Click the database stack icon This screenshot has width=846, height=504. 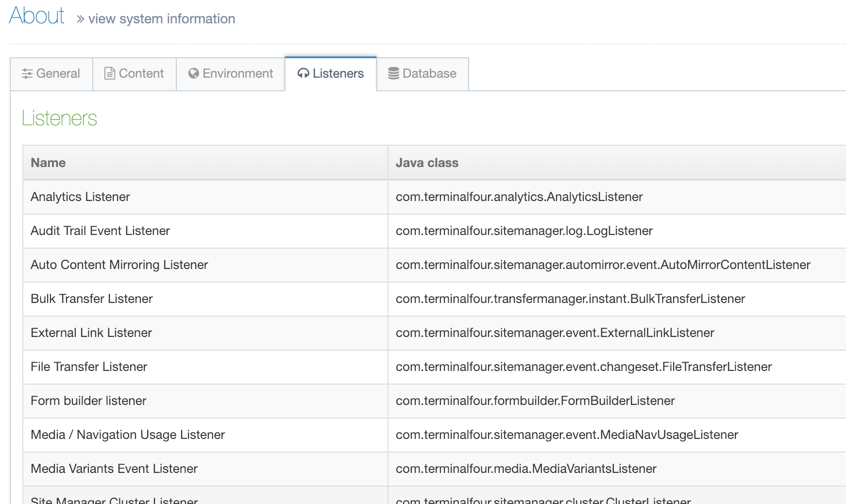tap(393, 73)
